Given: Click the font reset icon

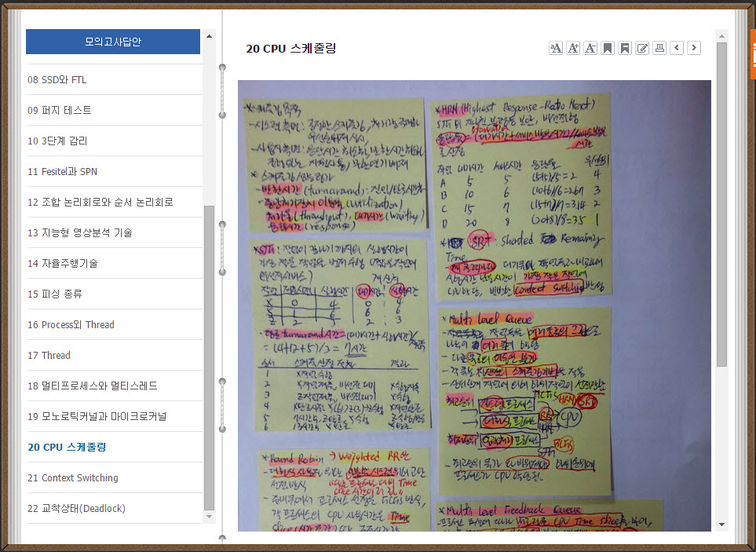Looking at the screenshot, I should [x=555, y=48].
